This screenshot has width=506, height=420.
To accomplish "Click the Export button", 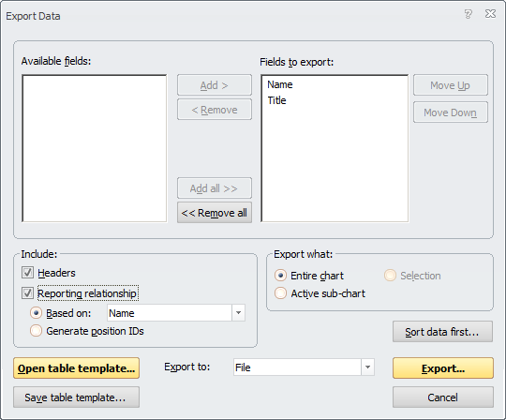I will click(443, 368).
